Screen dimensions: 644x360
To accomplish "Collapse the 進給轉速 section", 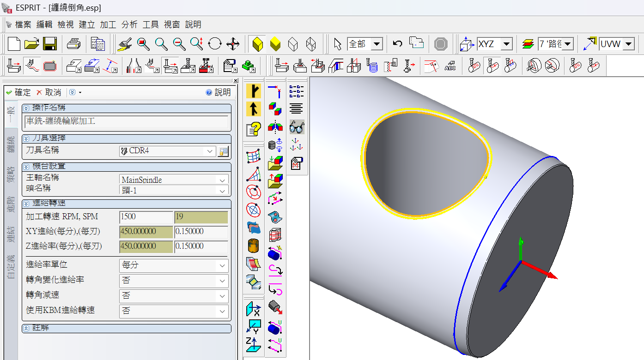I will coord(26,204).
